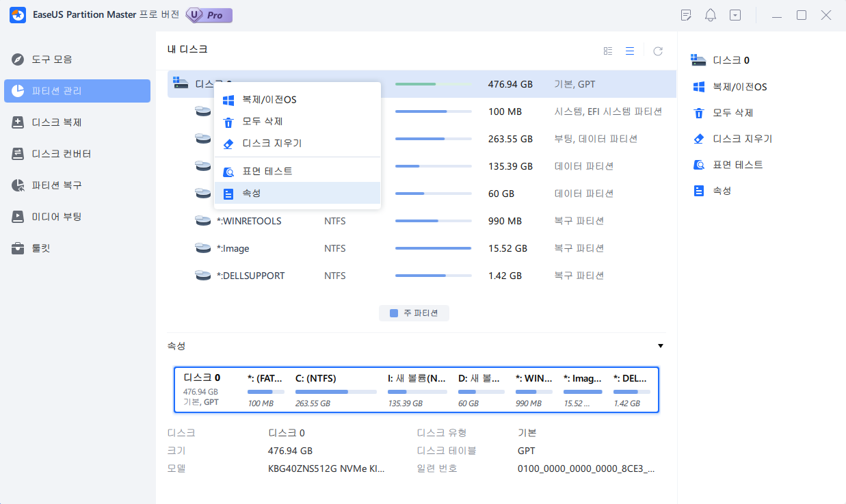
Task: Refresh the disk list
Action: pos(657,50)
